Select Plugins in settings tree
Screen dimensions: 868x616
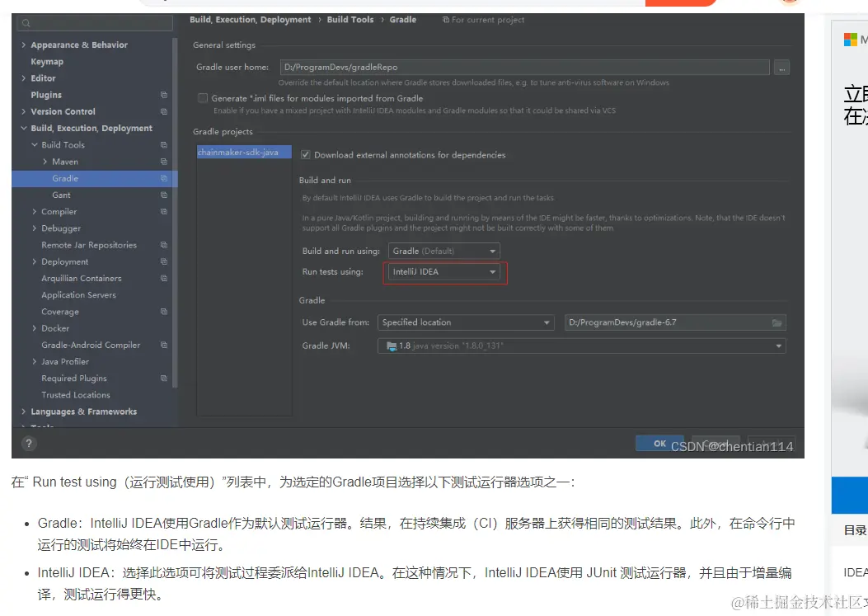tap(46, 95)
